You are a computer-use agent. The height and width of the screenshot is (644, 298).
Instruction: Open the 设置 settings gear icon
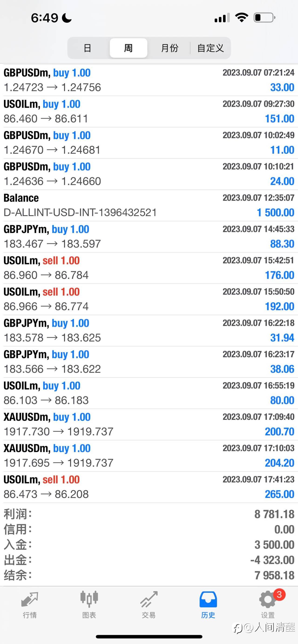tap(268, 600)
